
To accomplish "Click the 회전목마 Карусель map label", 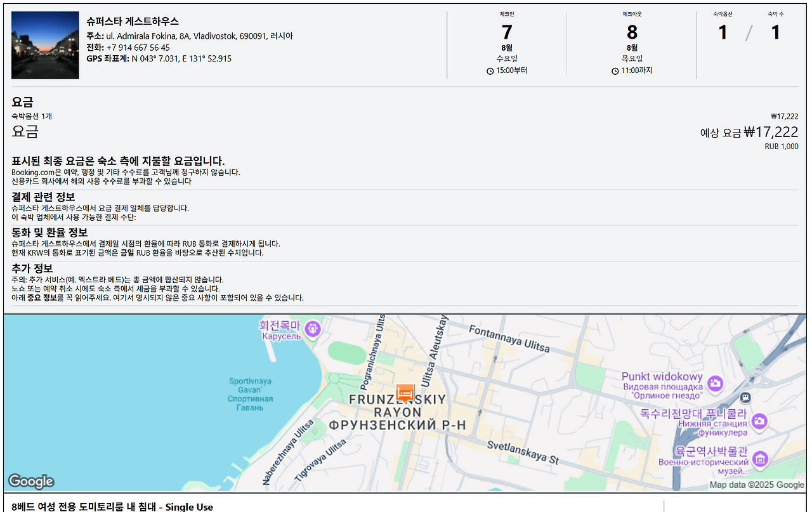I will [x=280, y=330].
